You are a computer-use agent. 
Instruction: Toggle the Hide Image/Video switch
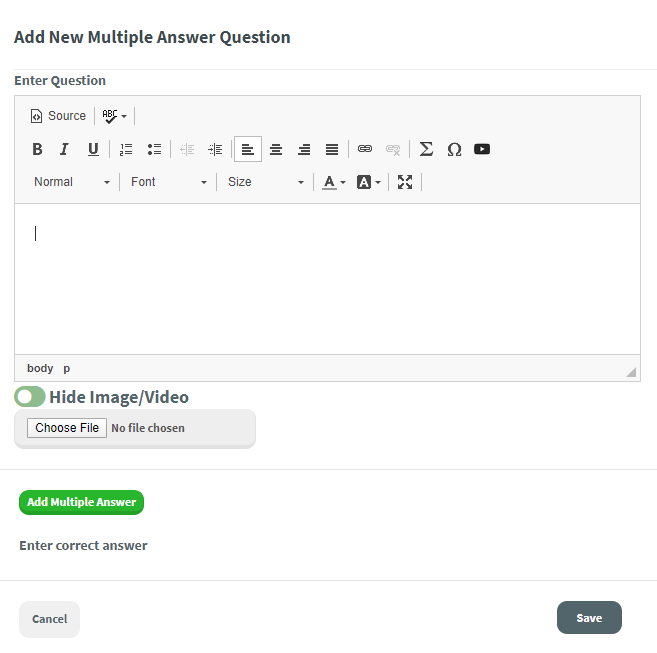[30, 397]
